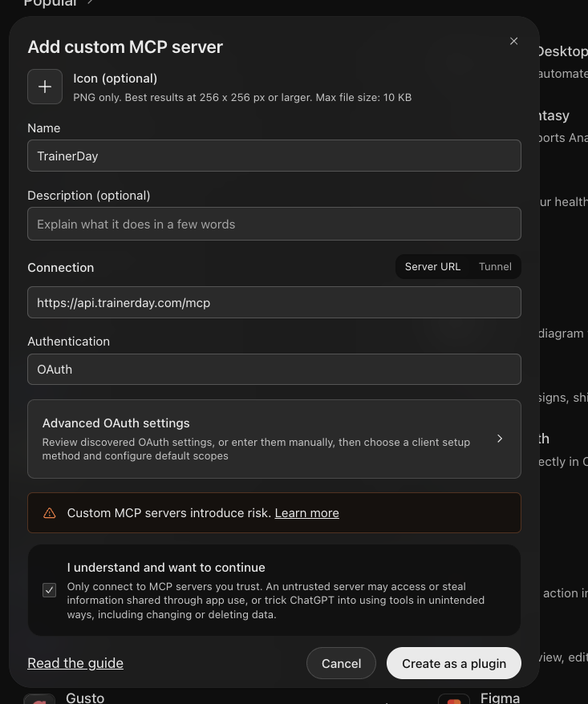
Task: Click the 'Connection' label
Action: (x=61, y=268)
